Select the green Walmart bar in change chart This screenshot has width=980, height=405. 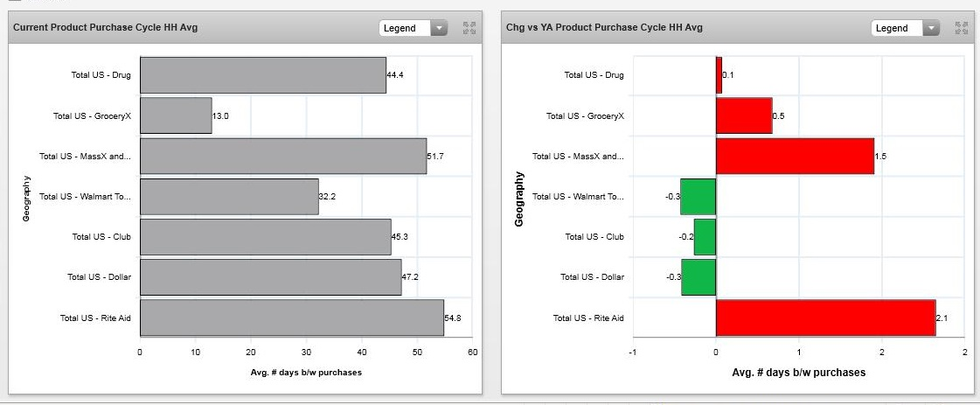(x=699, y=197)
